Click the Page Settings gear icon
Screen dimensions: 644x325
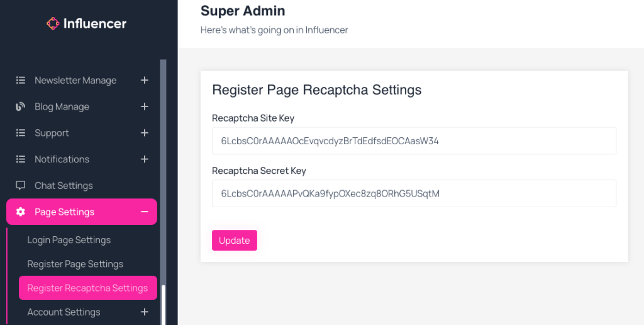(21, 212)
